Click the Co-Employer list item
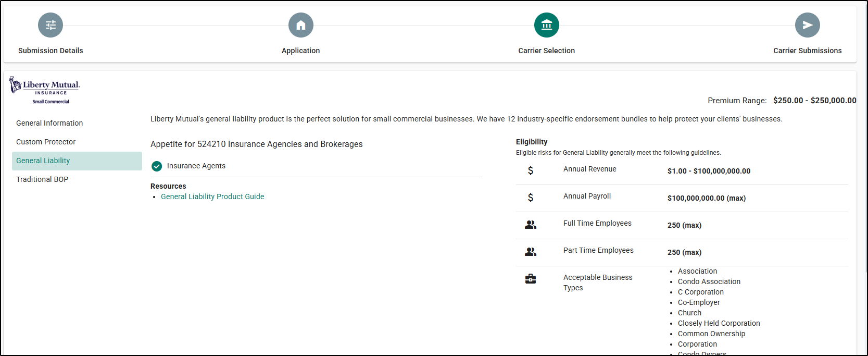 point(699,302)
